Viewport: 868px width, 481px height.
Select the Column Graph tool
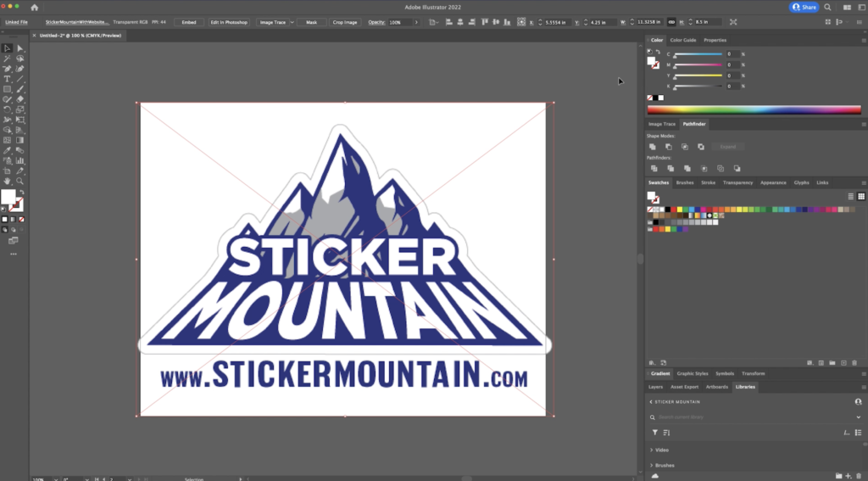(x=20, y=160)
